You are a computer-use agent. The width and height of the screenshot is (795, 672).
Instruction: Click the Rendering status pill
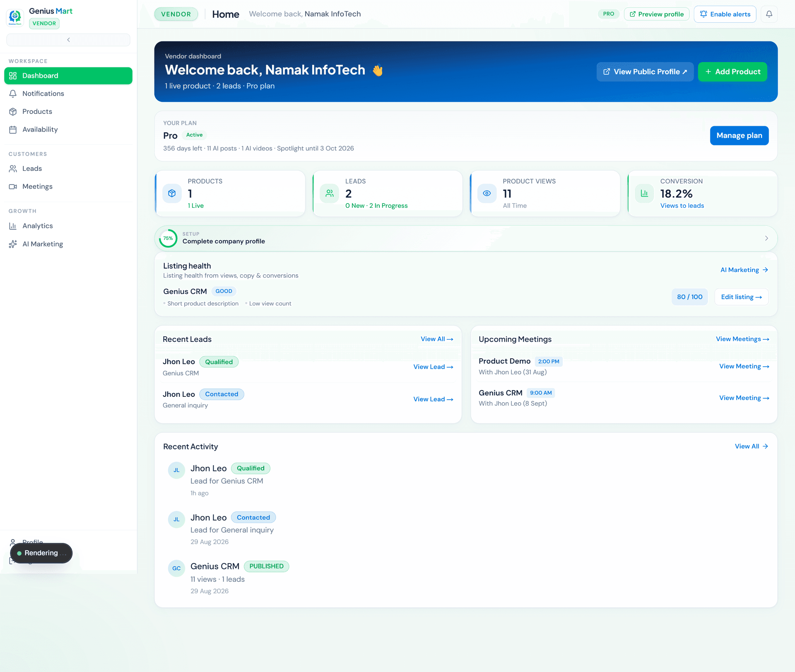(x=41, y=553)
